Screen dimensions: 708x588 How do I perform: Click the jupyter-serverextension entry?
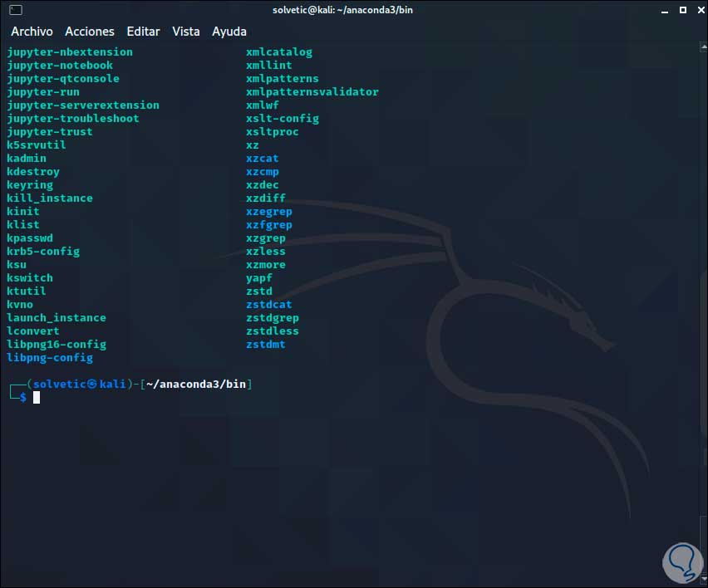tap(83, 105)
